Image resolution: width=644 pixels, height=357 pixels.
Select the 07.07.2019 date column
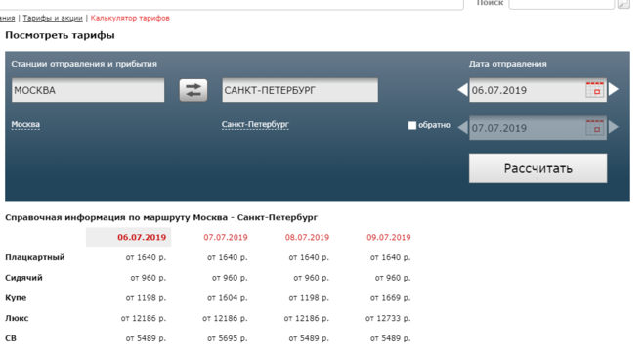click(226, 237)
